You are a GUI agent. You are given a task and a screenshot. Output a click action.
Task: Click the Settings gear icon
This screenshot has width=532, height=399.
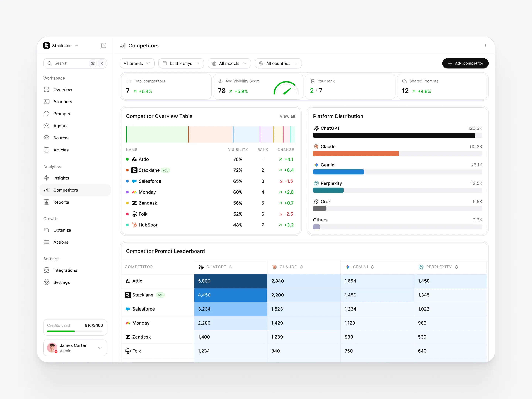tap(46, 282)
